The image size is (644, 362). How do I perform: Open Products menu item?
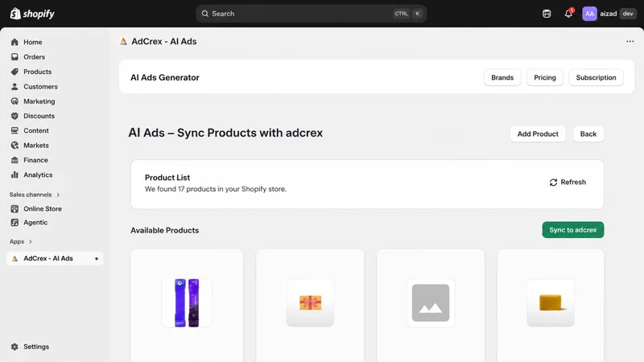tap(37, 72)
